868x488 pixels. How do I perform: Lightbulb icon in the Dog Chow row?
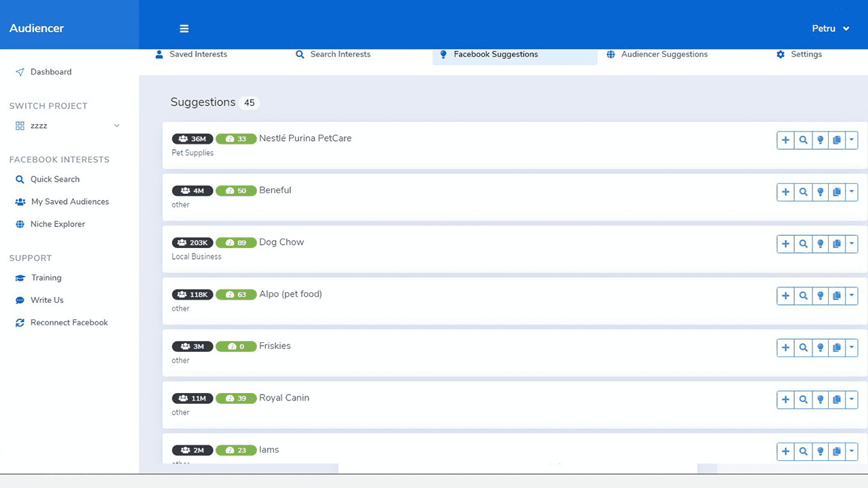[x=820, y=244]
